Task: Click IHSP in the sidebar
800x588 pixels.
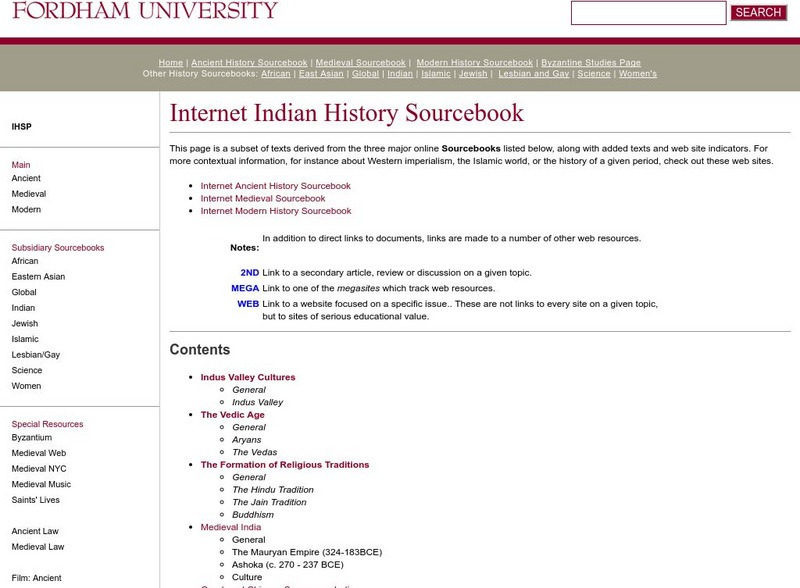Action: click(21, 127)
